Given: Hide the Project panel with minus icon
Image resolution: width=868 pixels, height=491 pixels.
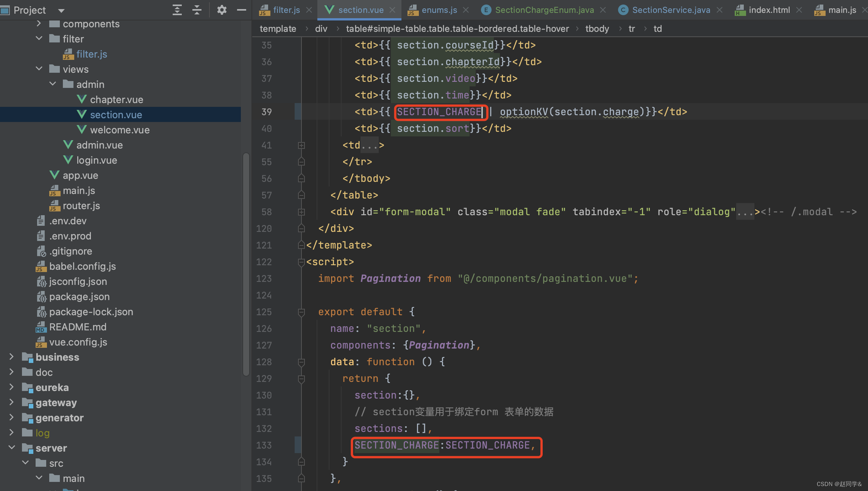Looking at the screenshot, I should point(241,10).
